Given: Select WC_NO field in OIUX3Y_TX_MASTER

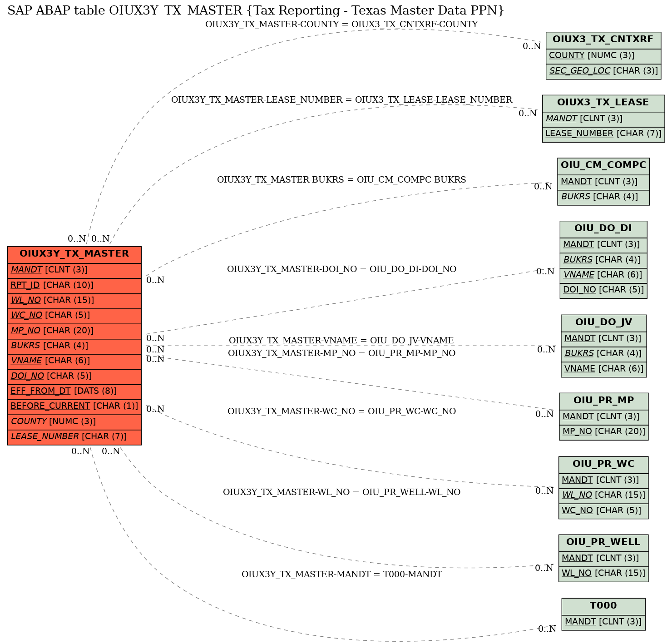Looking at the screenshot, I should click(x=74, y=316).
